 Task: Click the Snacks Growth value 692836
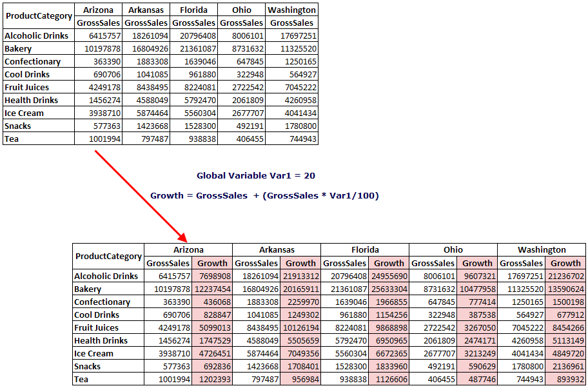tap(212, 366)
